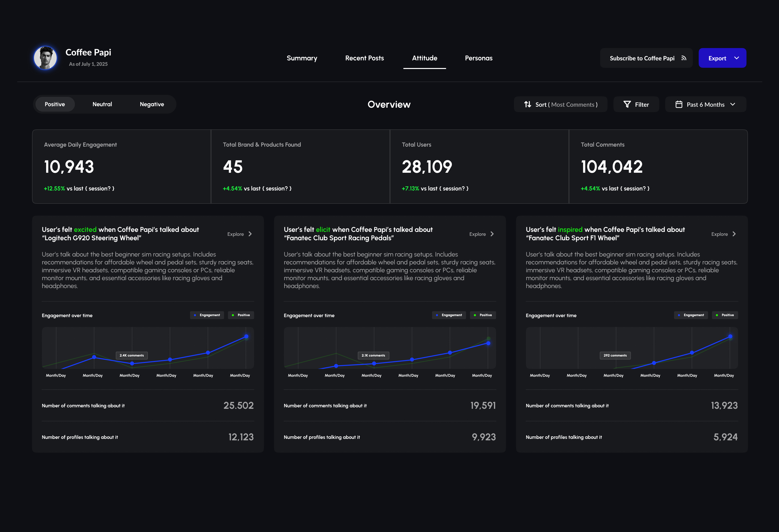
Task: Click the green word 'elicit' in card title
Action: (323, 230)
